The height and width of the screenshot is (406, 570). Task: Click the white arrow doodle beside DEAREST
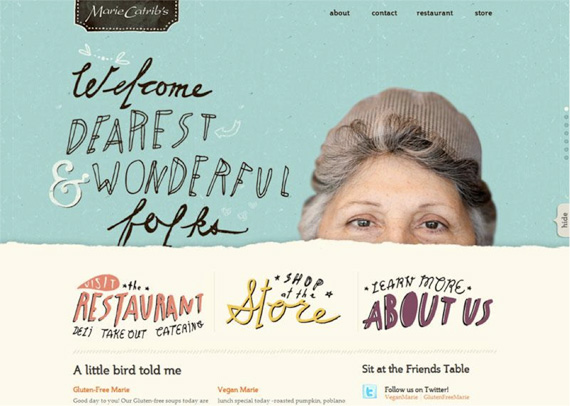228,129
